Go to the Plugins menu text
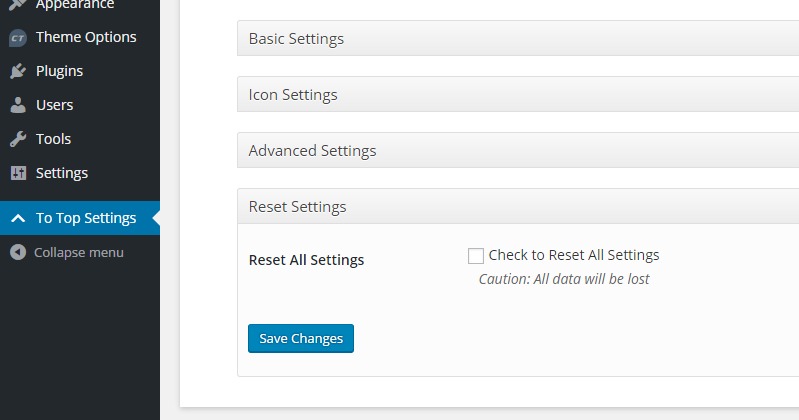This screenshot has height=420, width=799. point(59,71)
